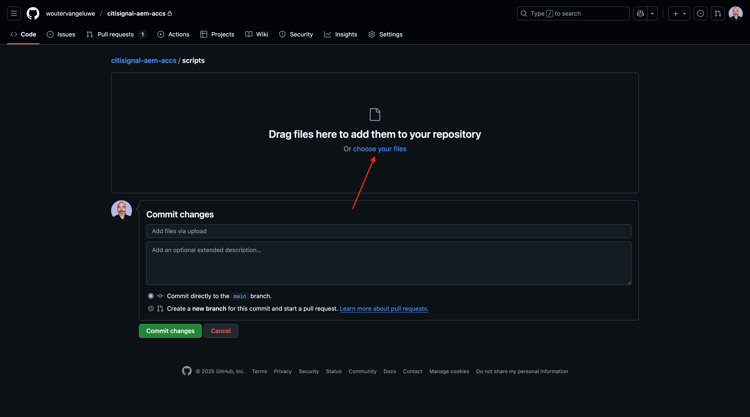Viewport: 750px width, 417px height.
Task: Click the file icon in drop zone
Action: click(x=375, y=115)
